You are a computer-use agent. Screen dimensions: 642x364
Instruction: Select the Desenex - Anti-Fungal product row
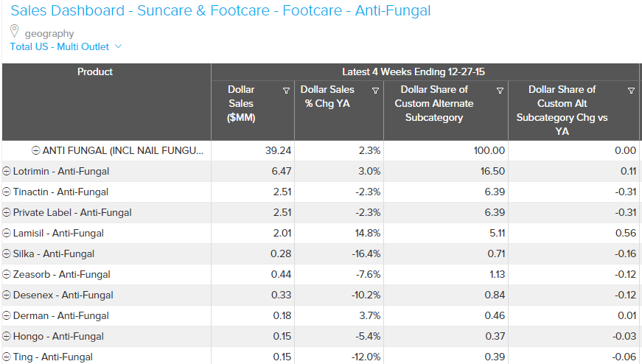click(x=63, y=295)
